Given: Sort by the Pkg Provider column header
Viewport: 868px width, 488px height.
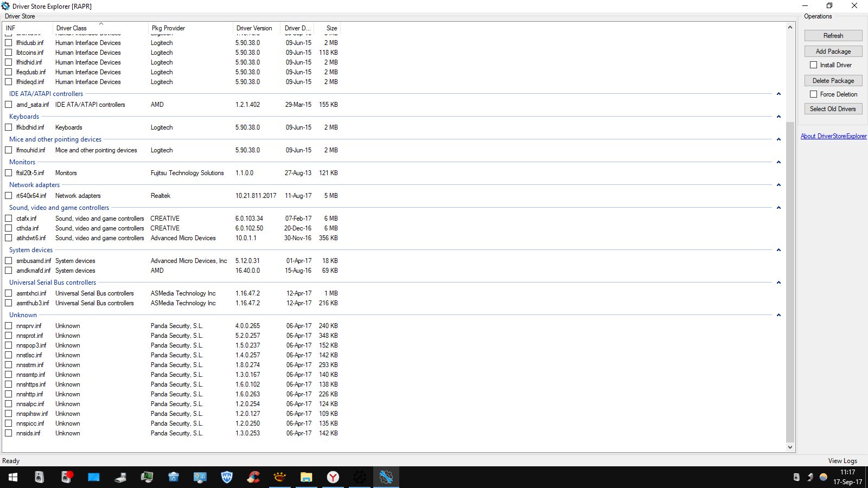Looking at the screenshot, I should [190, 28].
